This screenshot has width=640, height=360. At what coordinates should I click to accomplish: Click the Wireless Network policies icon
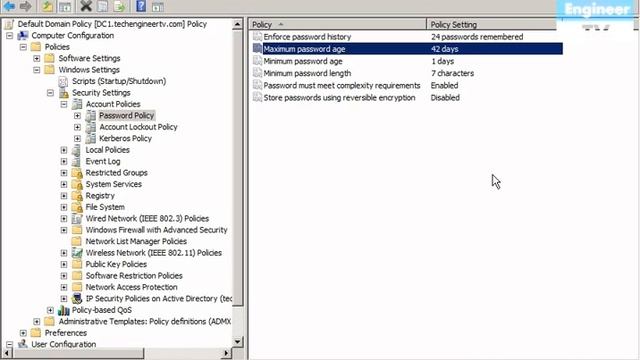tap(77, 253)
